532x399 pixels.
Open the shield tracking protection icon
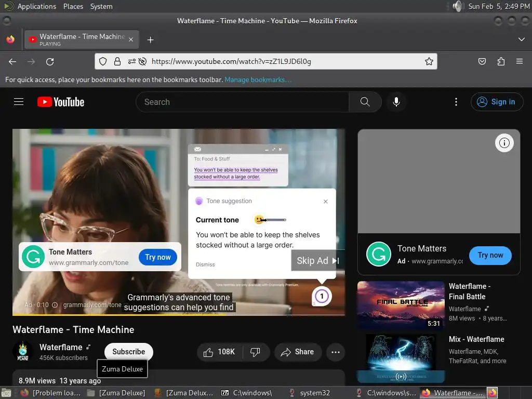coord(103,61)
